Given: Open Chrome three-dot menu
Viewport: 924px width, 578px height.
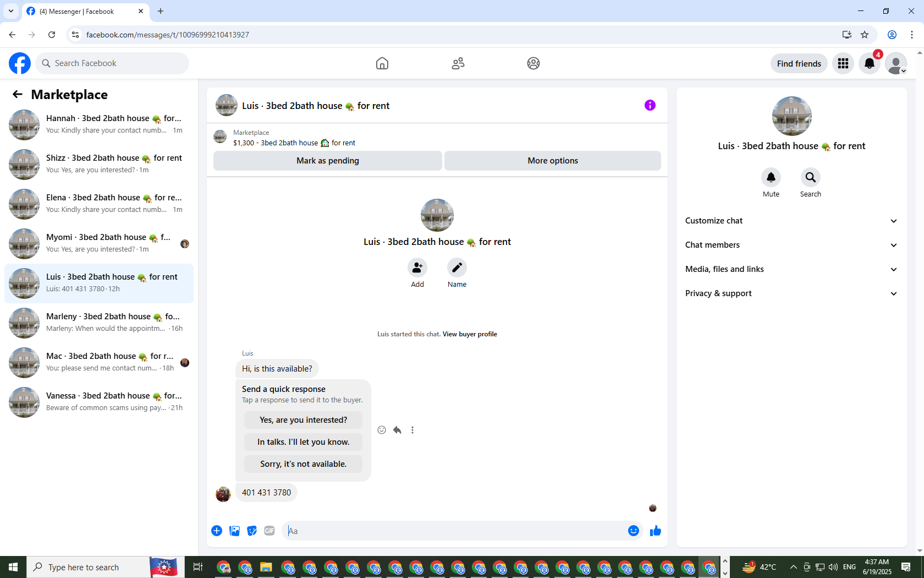Looking at the screenshot, I should click(912, 35).
